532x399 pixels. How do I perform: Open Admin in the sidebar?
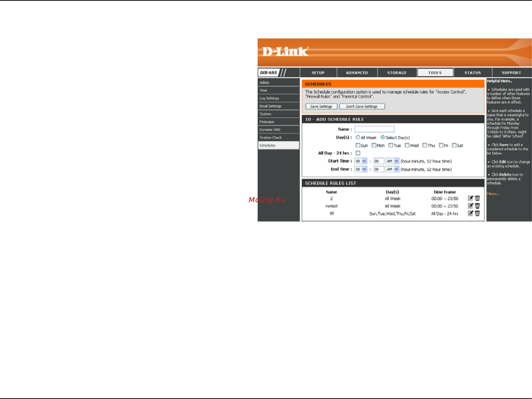[x=278, y=82]
